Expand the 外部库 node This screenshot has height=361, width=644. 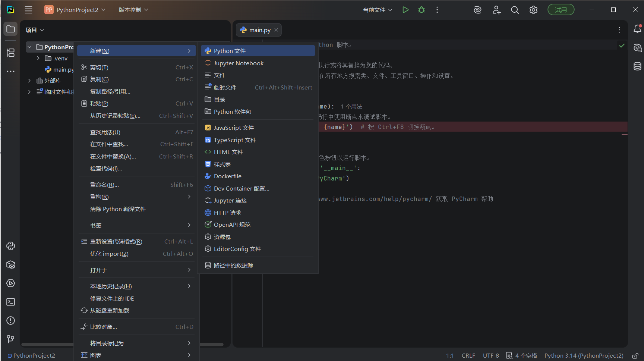(29, 80)
